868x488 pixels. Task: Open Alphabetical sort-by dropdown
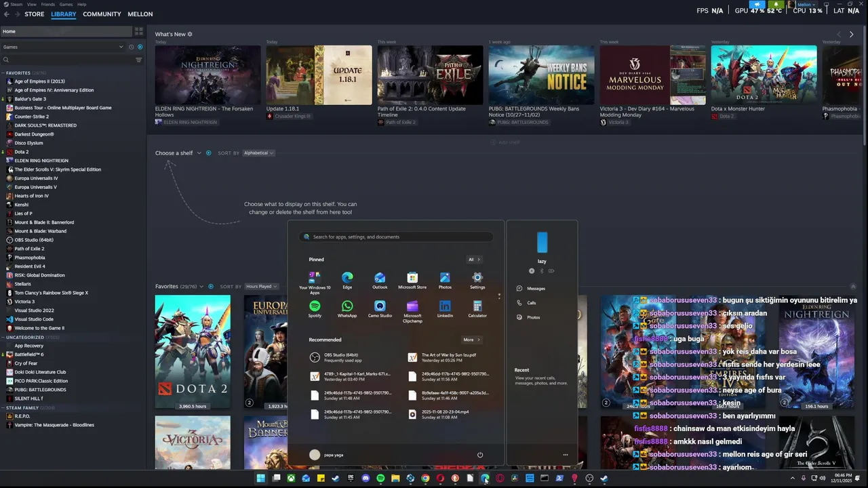point(258,153)
